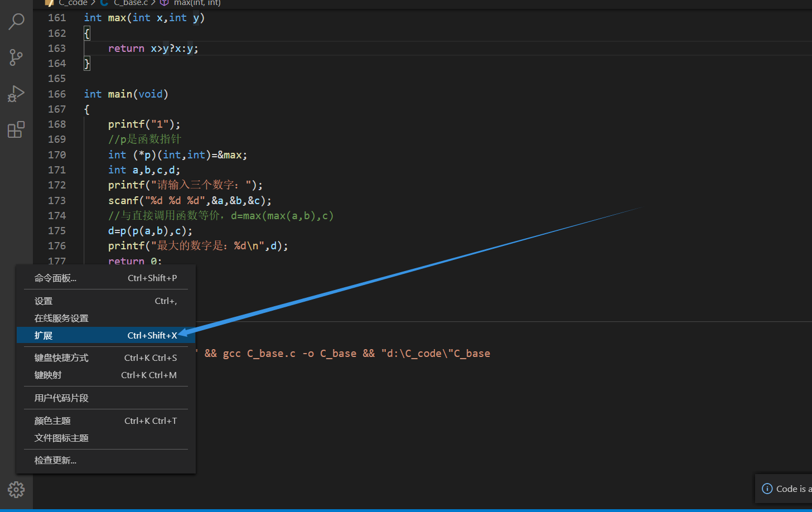The image size is (812, 512).
Task: Click line number 166 in gutter
Action: tap(57, 94)
